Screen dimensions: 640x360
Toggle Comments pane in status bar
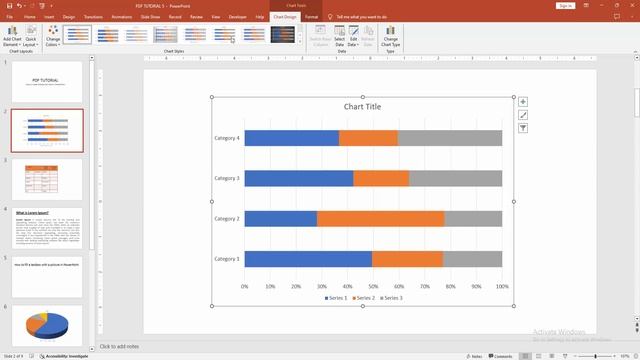point(500,356)
